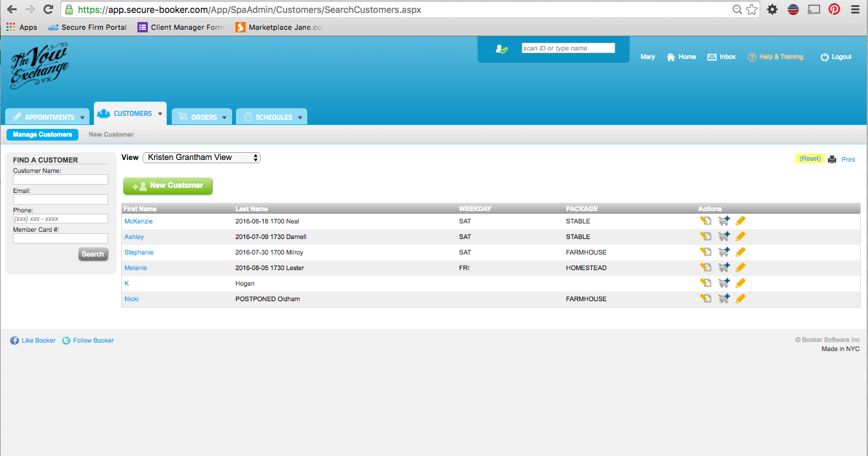Open Chrome's hamburger menu
This screenshot has width=868, height=456.
click(855, 9)
